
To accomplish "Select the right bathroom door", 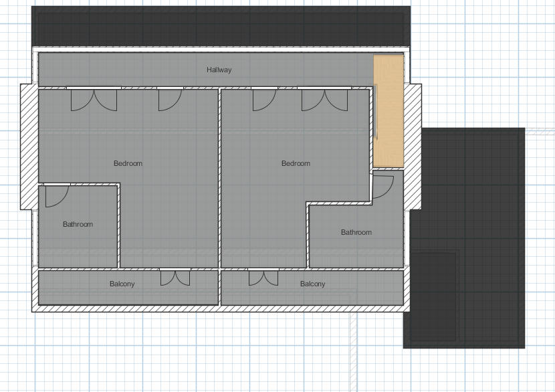I will (x=382, y=185).
